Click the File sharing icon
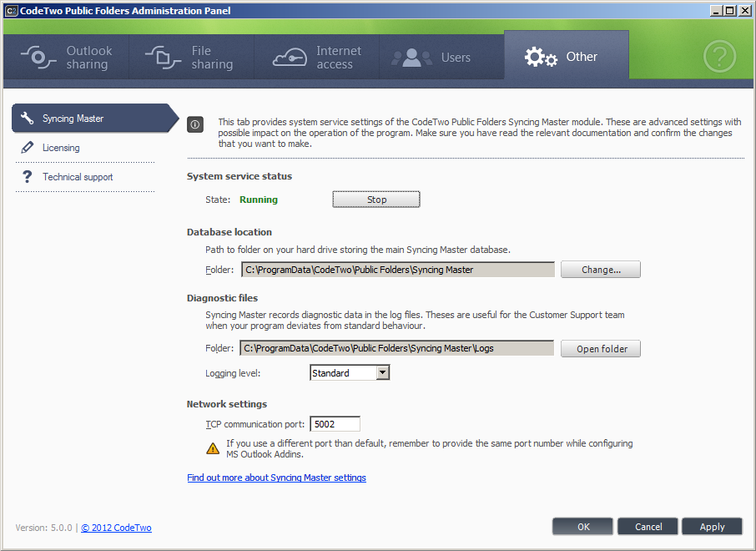756x551 pixels. (163, 58)
